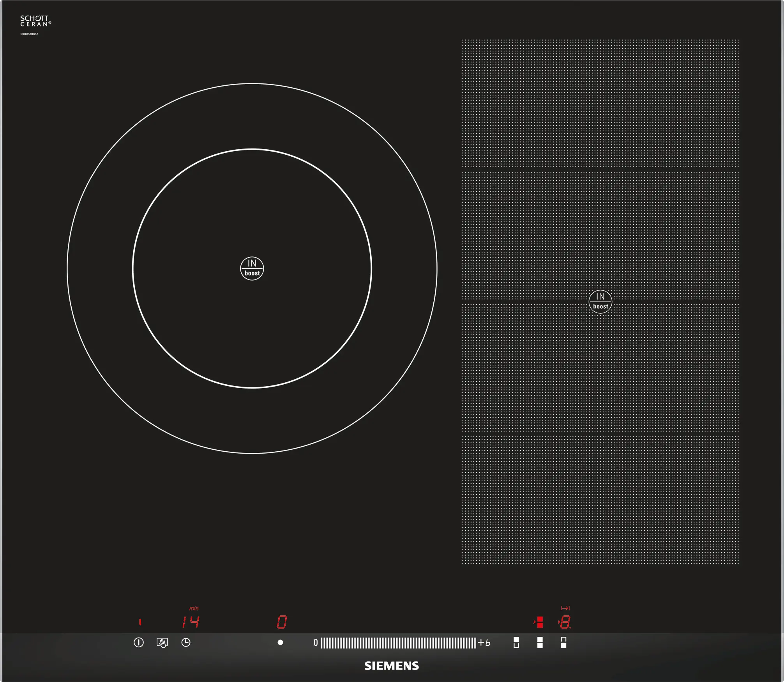Click the SIEMENS brand logo
The height and width of the screenshot is (682, 784).
coord(392,666)
